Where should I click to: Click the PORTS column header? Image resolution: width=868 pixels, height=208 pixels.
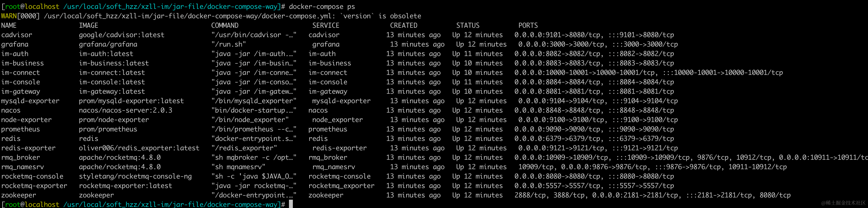pos(528,26)
